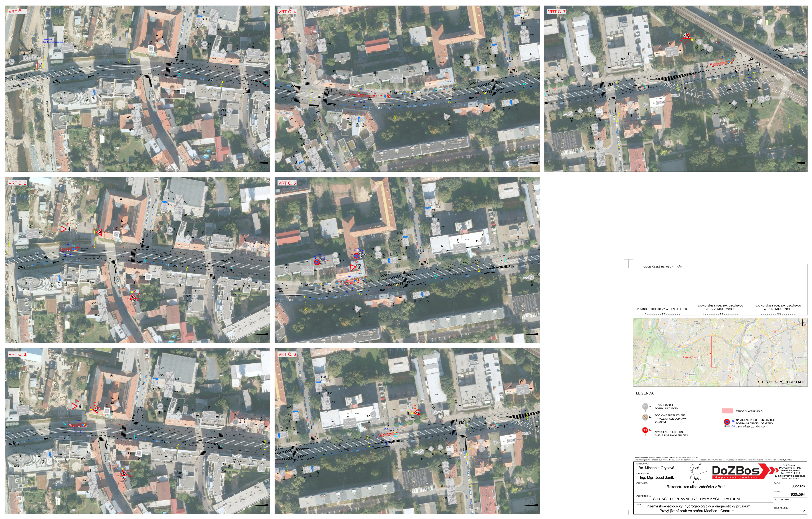The image size is (812, 519).
Task: Click the red warning triangle sign in VRT Č. 7
Action: [688, 37]
